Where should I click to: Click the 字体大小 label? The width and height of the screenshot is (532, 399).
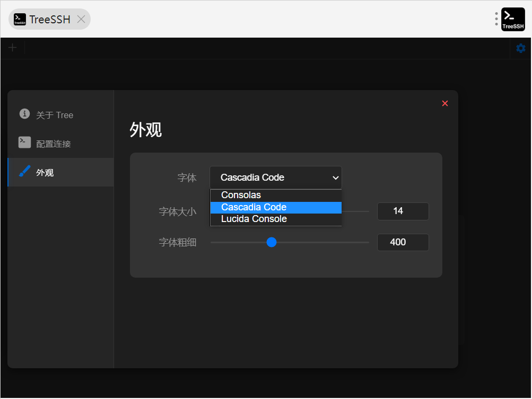[178, 211]
